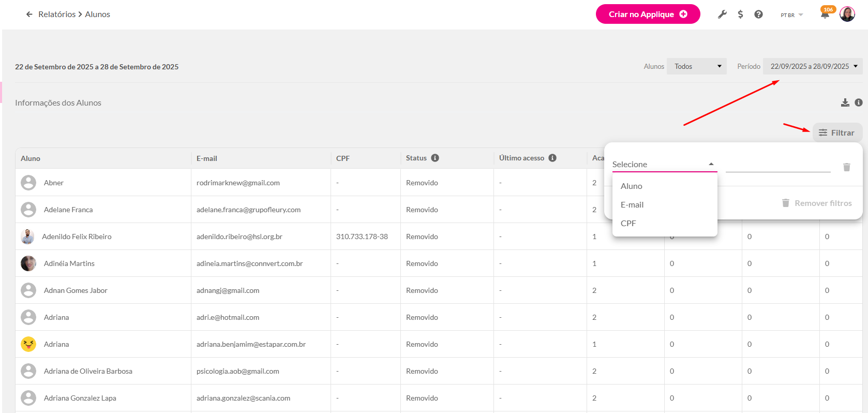Viewport: 868px width, 413px height.
Task: Open the Alunos 'Todos' dropdown
Action: 696,66
